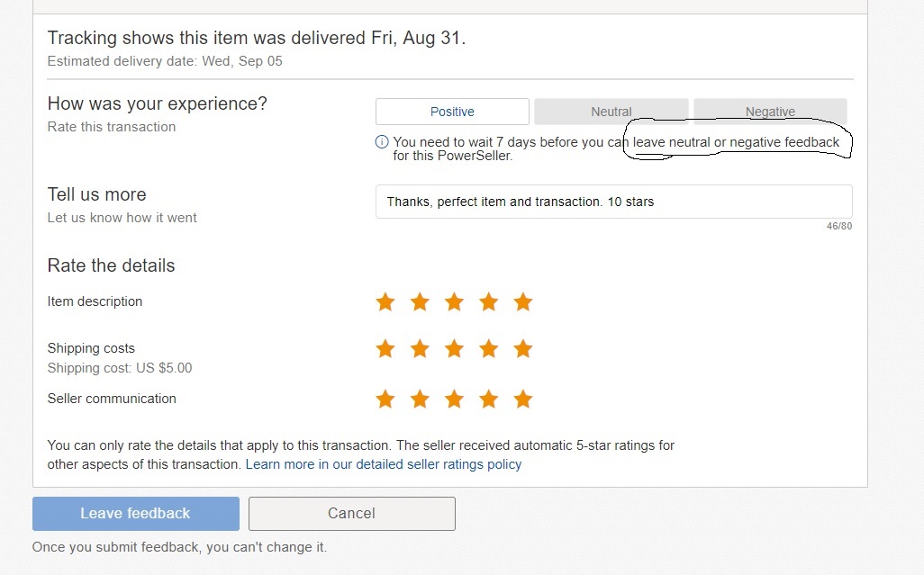The width and height of the screenshot is (924, 575).
Task: Click the first star for Seller communication
Action: (385, 399)
